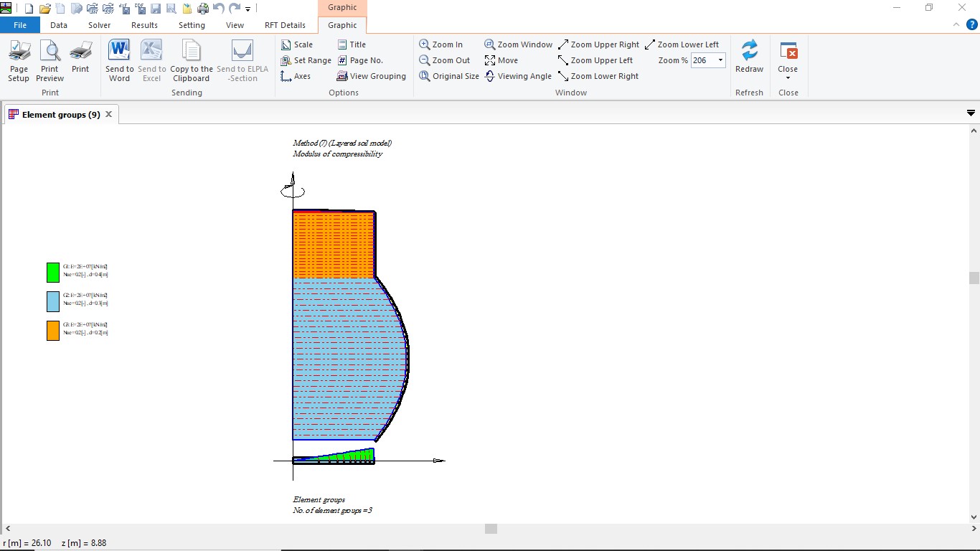Close the Element groups (9) tab
The image size is (980, 551).
[109, 114]
